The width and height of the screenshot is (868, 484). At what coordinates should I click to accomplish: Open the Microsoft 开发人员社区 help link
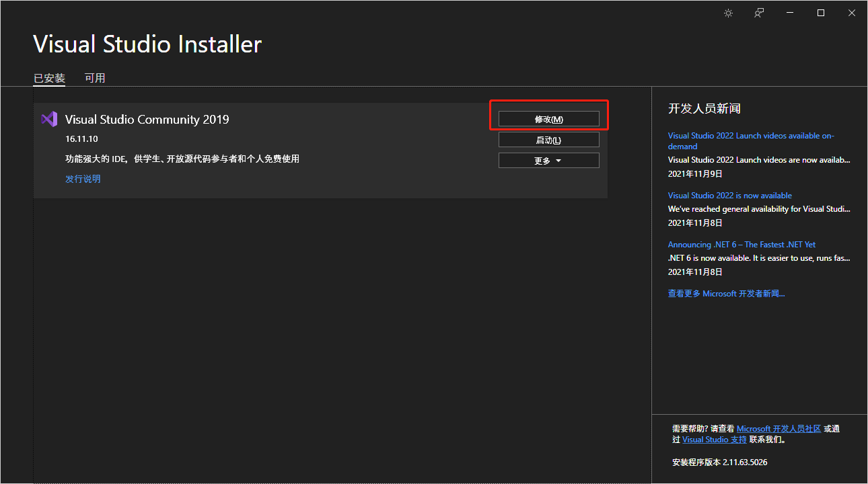[779, 428]
